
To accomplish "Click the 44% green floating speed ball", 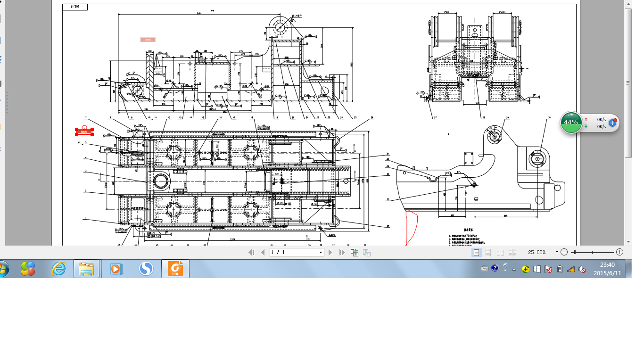I will (571, 123).
